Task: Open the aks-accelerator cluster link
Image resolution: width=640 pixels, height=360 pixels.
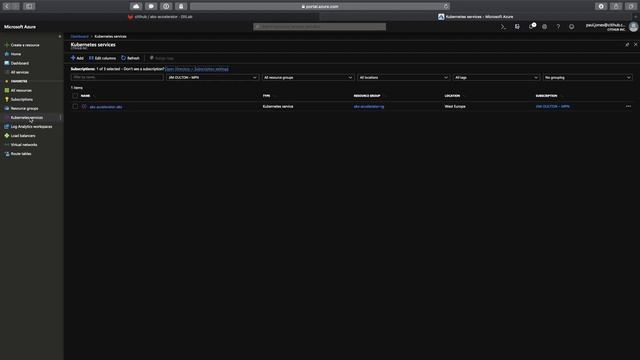Action: point(106,107)
